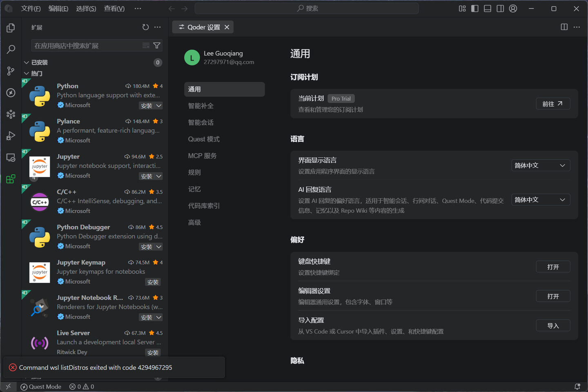Switch to the MCP 服务 settings section
Image resolution: width=588 pixels, height=392 pixels.
(202, 156)
